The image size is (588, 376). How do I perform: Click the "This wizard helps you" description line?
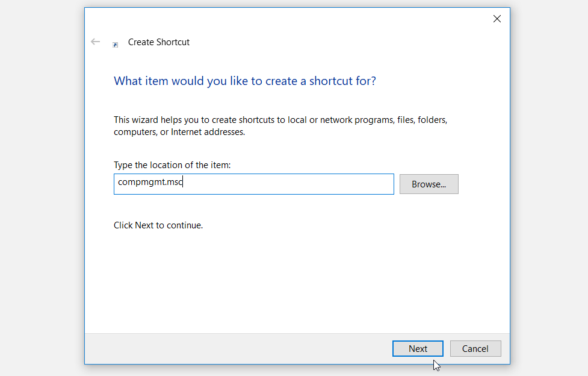pos(280,120)
